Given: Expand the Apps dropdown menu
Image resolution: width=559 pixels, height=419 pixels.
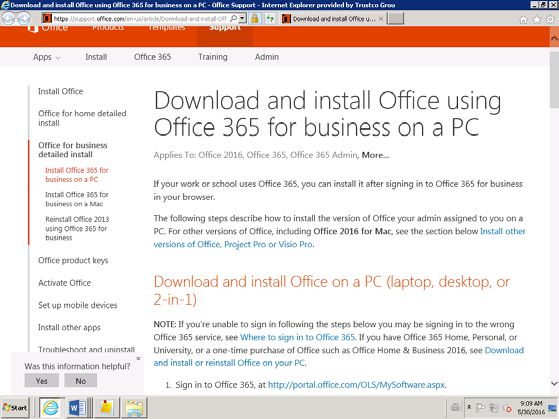Looking at the screenshot, I should [46, 57].
